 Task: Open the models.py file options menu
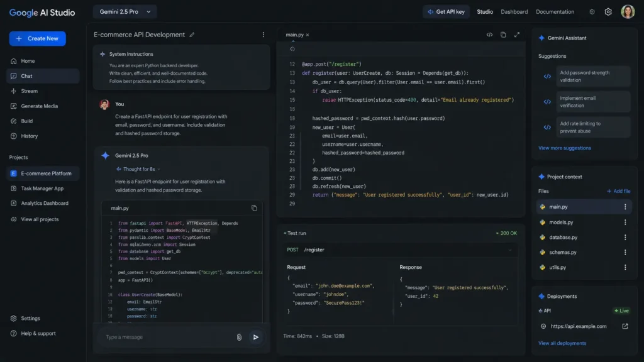coord(625,222)
